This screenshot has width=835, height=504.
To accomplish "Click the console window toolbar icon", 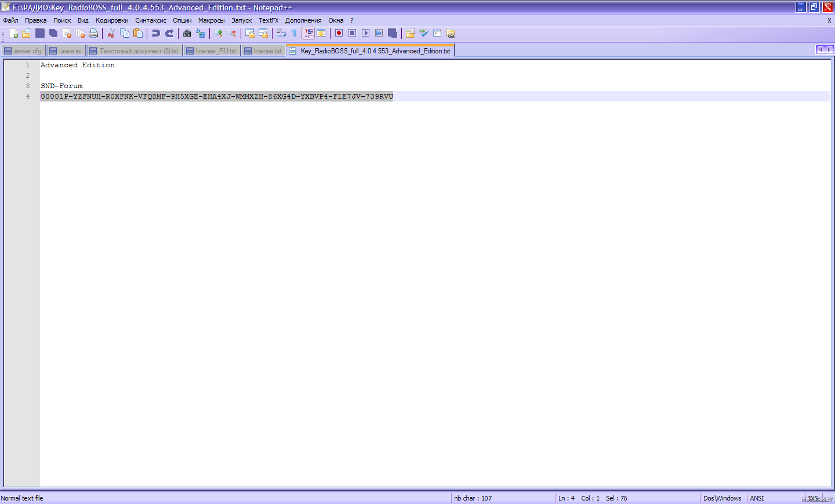I will click(x=437, y=34).
